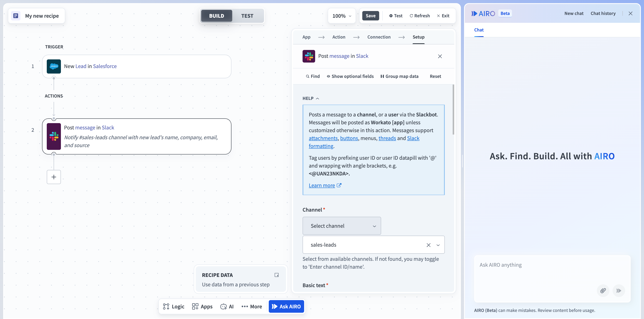Click the 'message' link in setup panel title
Image resolution: width=644 pixels, height=319 pixels.
pos(339,56)
